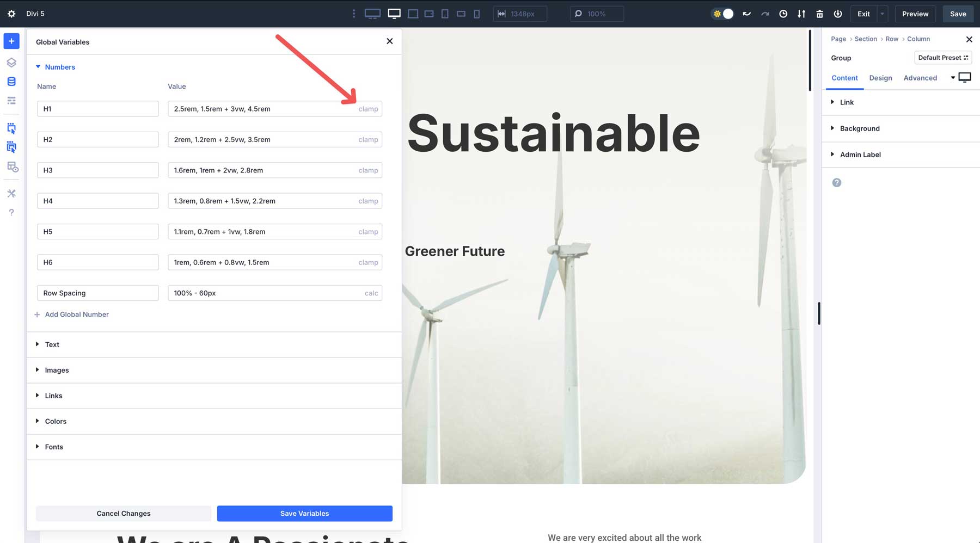This screenshot has width=980, height=543.
Task: Click Save Variables button
Action: (x=304, y=514)
